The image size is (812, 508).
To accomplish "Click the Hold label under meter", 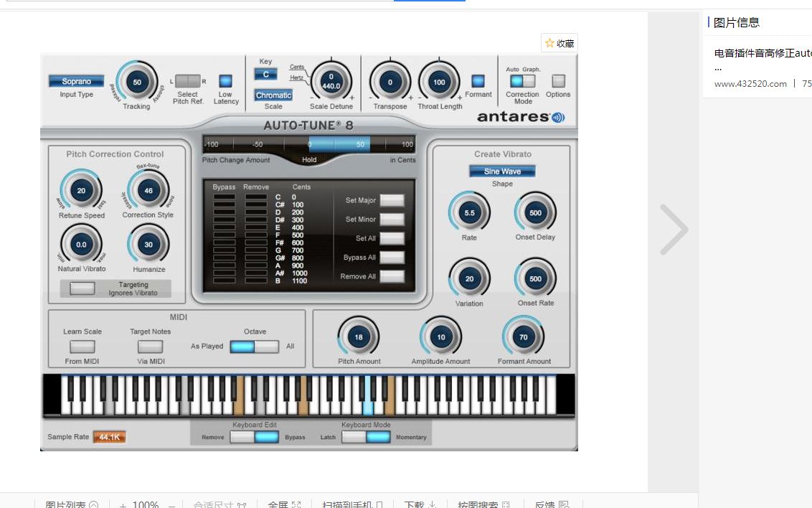I will click(309, 160).
